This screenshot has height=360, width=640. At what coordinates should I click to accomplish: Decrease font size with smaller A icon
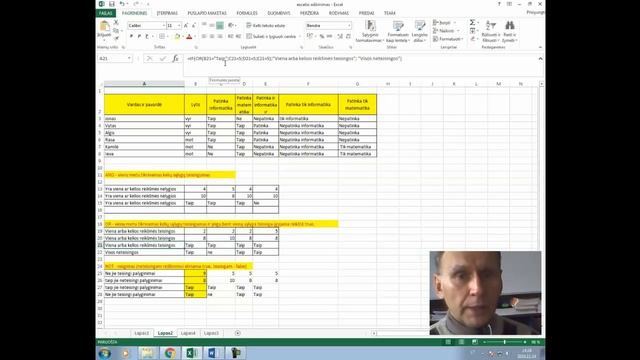click(193, 25)
